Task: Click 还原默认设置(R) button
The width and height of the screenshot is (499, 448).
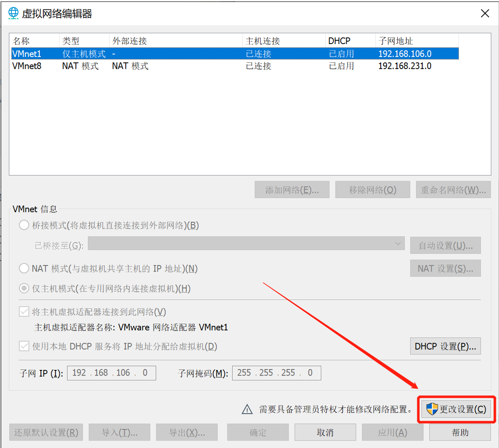Action: (x=46, y=432)
